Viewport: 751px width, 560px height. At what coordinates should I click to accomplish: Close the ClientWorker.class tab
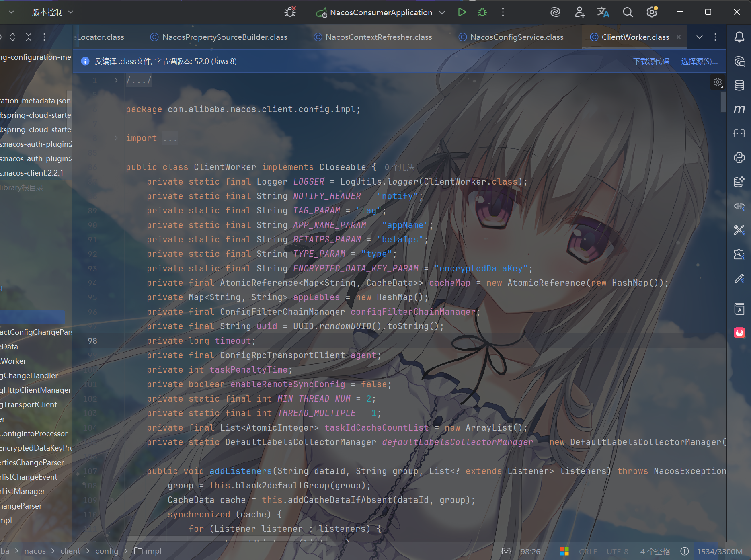click(x=679, y=37)
